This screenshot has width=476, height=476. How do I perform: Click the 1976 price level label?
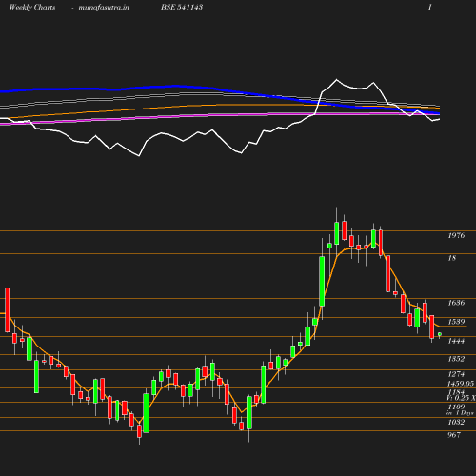coord(456,235)
